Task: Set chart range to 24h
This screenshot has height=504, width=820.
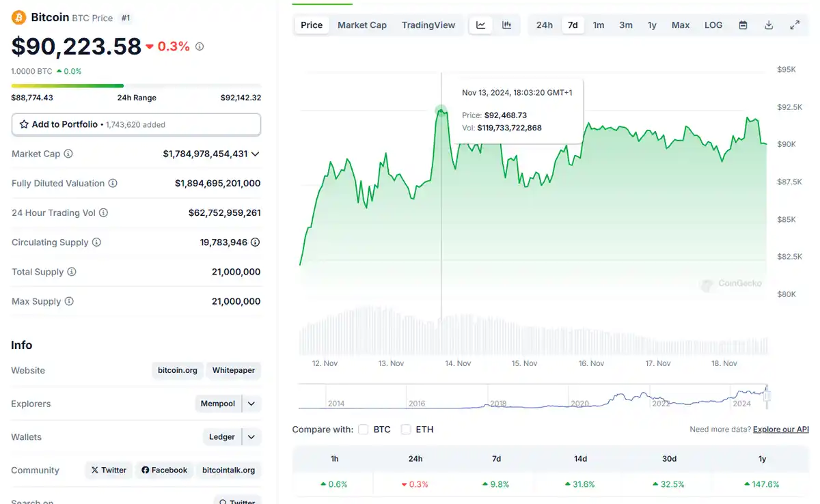Action: [x=545, y=25]
